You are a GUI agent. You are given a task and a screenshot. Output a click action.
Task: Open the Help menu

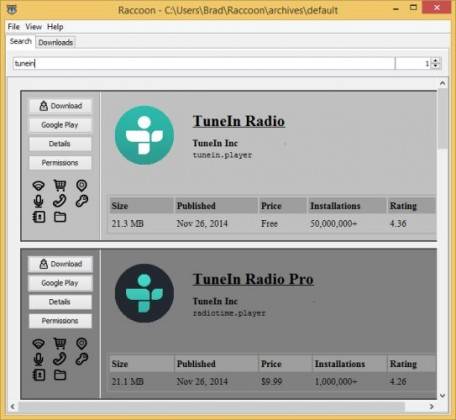pos(55,27)
